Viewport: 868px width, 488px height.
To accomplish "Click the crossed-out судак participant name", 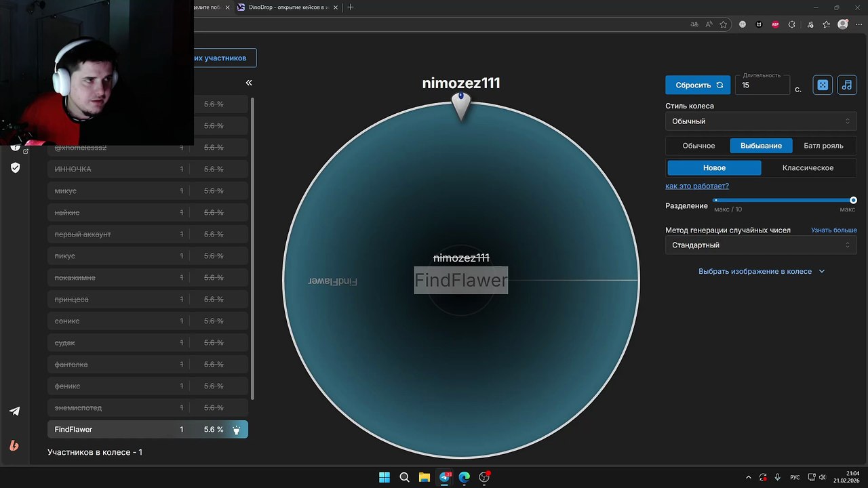I will (64, 343).
